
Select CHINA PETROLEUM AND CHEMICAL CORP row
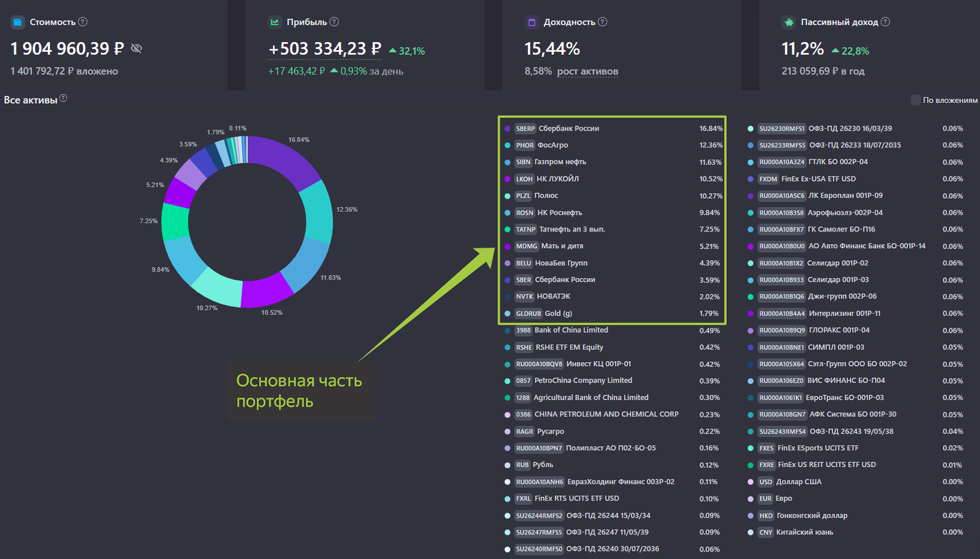[x=613, y=414]
